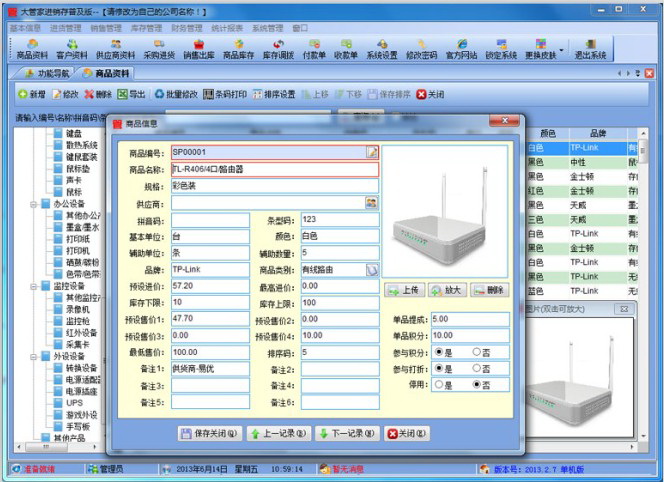
Task: Close the 图片 preview panel
Action: [x=624, y=309]
